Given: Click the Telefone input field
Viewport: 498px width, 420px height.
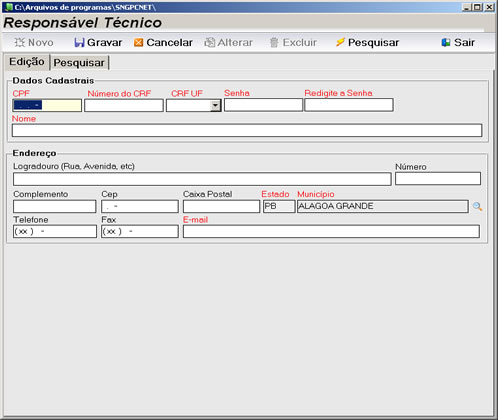Looking at the screenshot, I should (55, 231).
